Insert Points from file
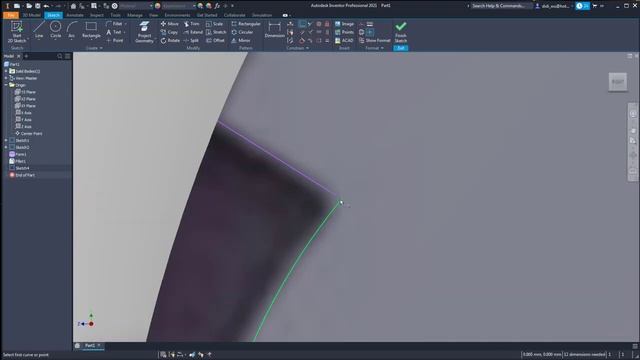 (344, 32)
